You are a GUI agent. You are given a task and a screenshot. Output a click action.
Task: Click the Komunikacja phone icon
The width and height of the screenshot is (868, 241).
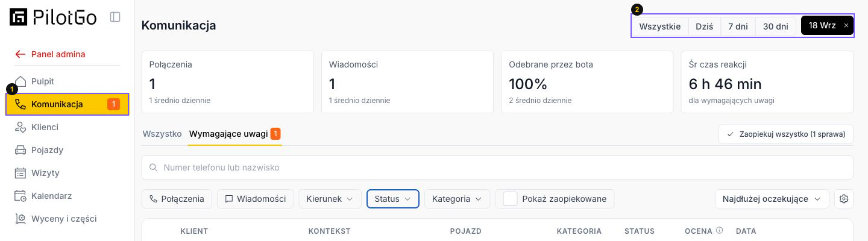pos(20,104)
